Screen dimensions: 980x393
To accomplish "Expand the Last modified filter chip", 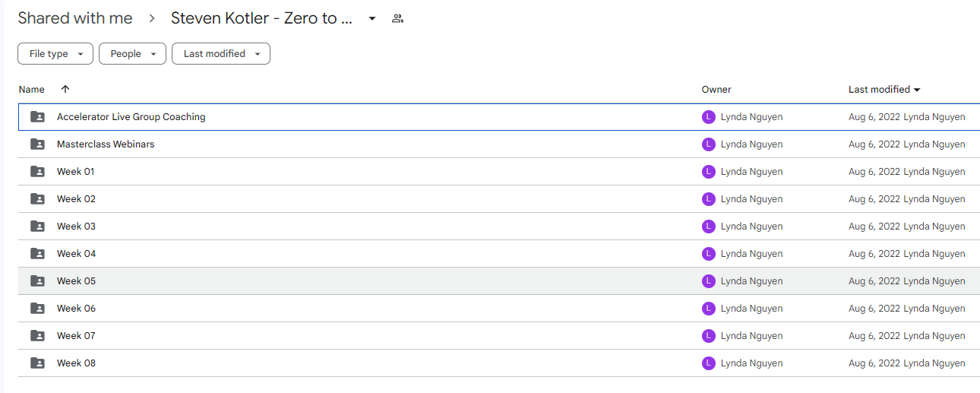I will click(x=221, y=54).
